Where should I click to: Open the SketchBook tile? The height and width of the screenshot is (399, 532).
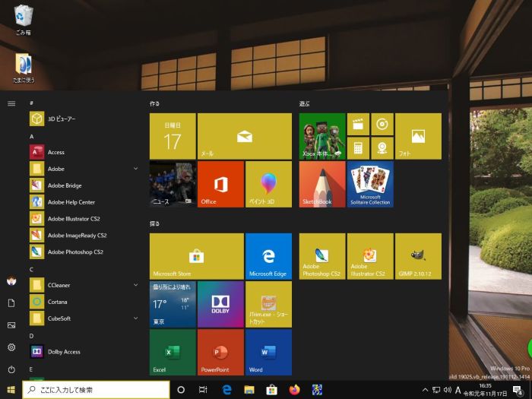pos(322,184)
